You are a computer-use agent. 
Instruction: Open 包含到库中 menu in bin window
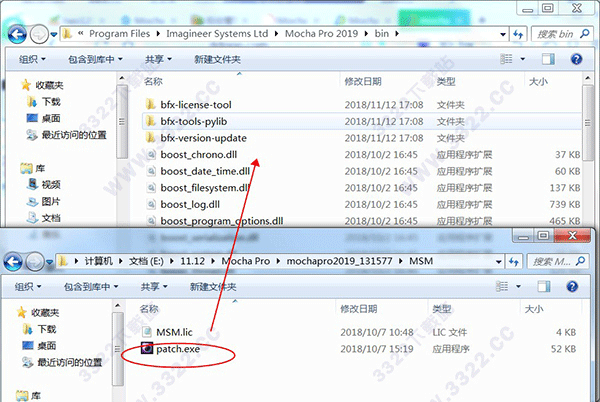pos(95,59)
